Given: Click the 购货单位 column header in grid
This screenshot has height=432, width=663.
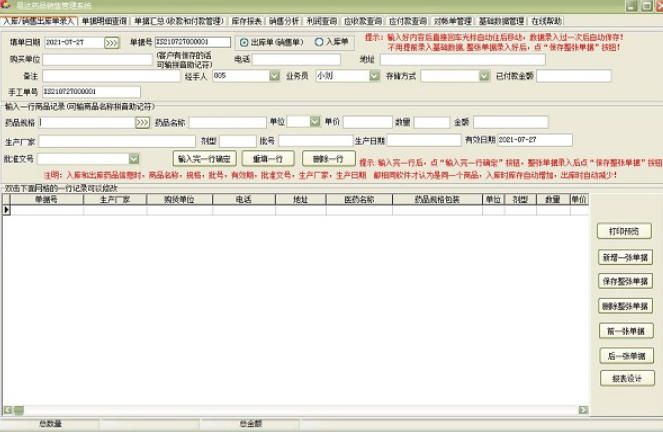Looking at the screenshot, I should coord(179,200).
